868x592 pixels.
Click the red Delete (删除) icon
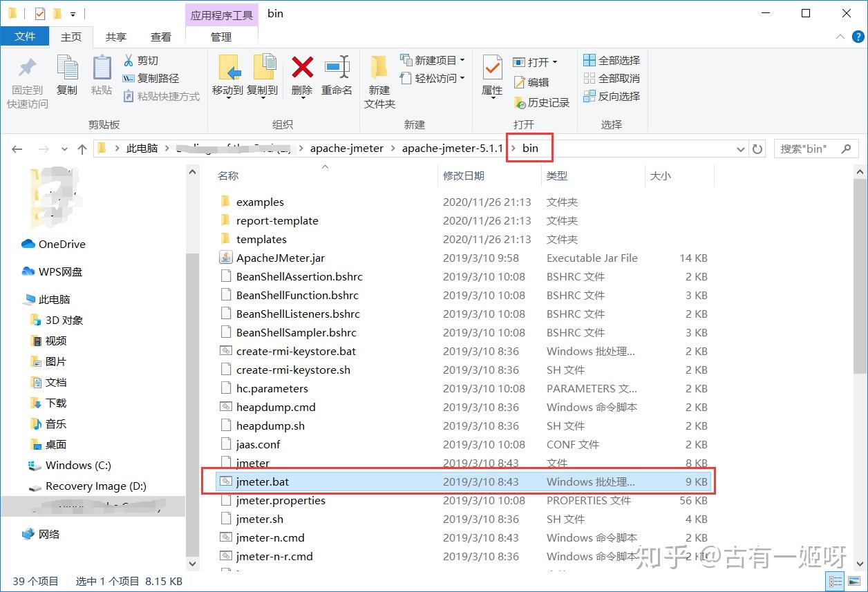(302, 68)
